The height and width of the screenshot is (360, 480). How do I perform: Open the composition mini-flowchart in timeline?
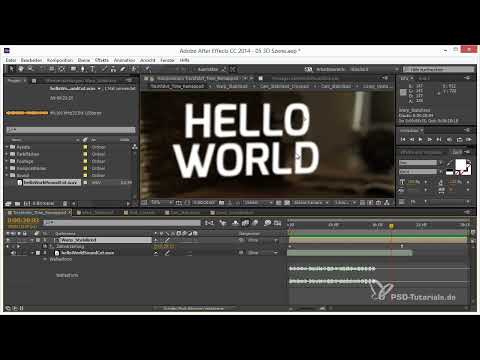[x=209, y=223]
